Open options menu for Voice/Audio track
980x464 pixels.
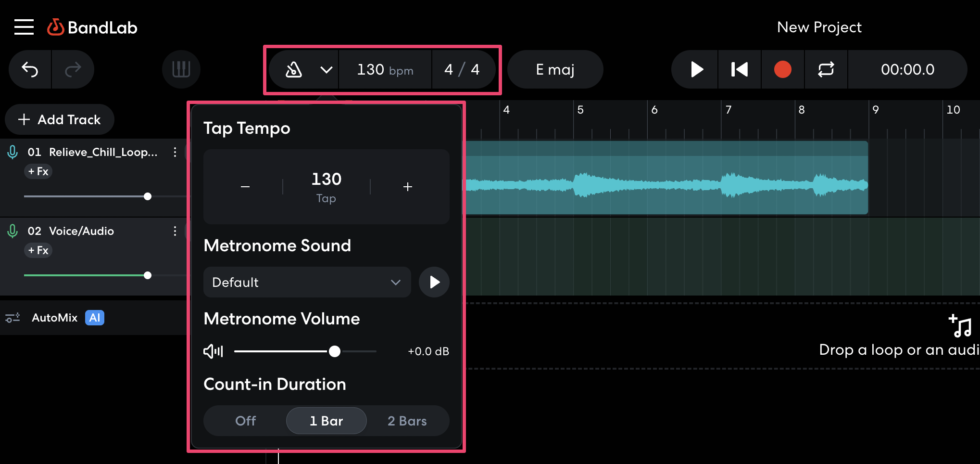(175, 231)
